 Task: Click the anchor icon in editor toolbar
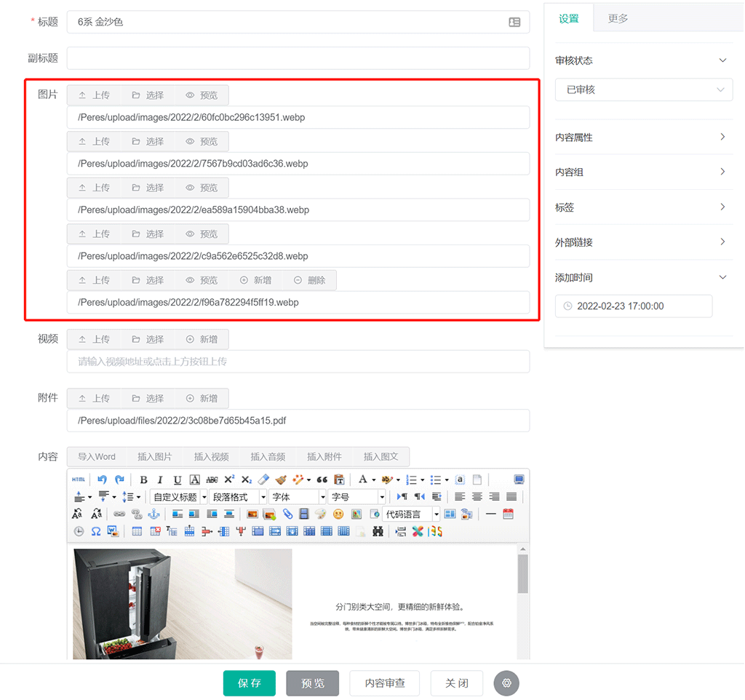coord(153,514)
